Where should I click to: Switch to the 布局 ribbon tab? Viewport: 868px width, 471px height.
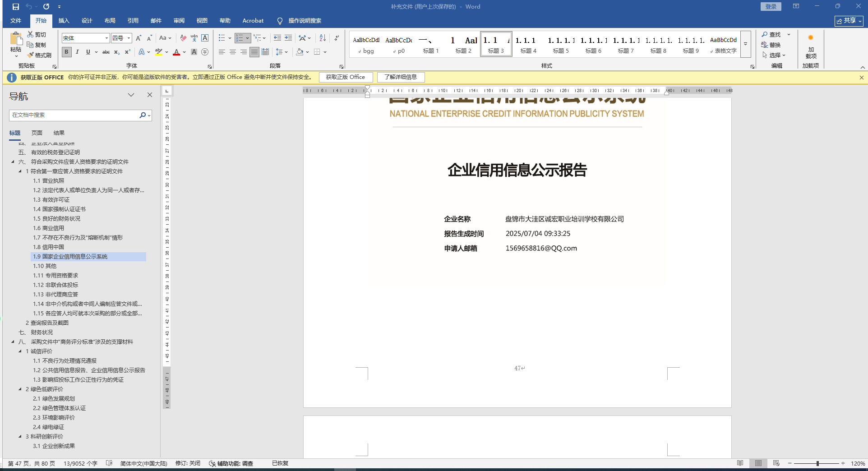[110, 21]
